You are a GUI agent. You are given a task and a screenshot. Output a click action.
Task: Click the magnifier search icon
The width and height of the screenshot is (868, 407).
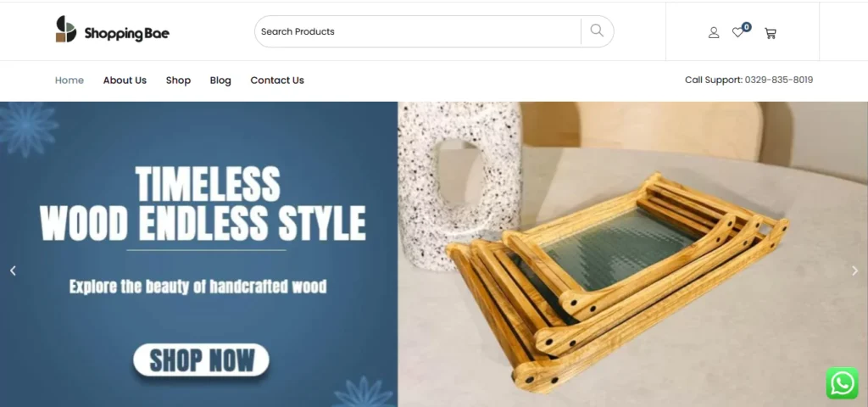(597, 31)
